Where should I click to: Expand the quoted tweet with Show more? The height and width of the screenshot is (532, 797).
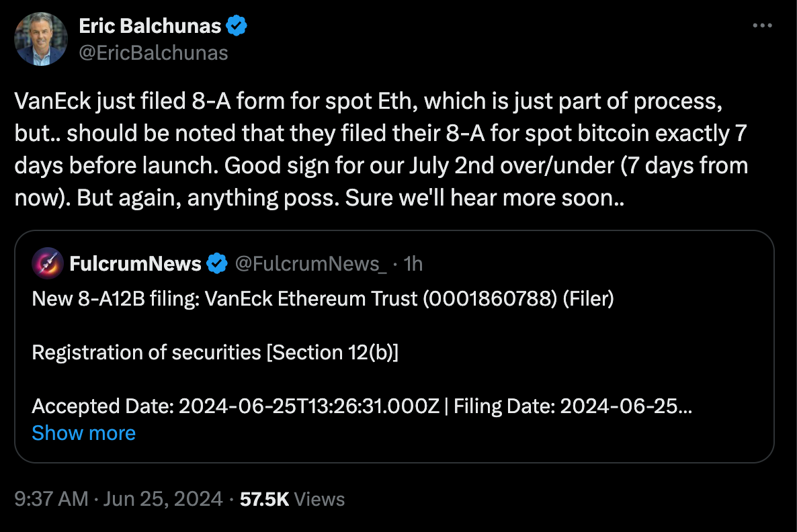pos(83,433)
